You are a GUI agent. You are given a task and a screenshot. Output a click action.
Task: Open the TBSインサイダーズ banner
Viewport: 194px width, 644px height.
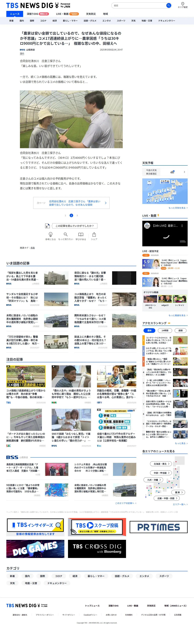click(35, 527)
